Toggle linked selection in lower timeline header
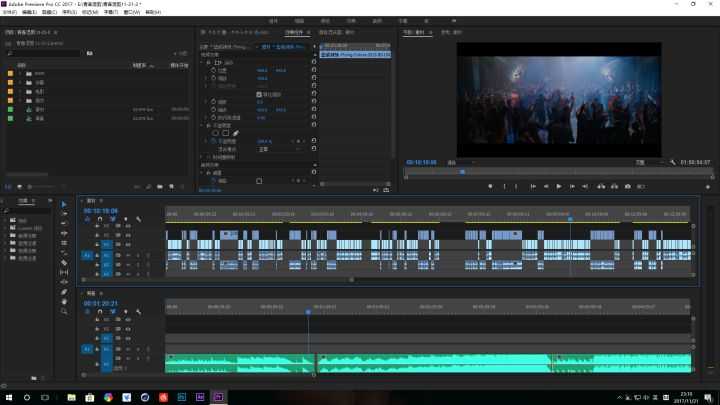 tap(115, 312)
